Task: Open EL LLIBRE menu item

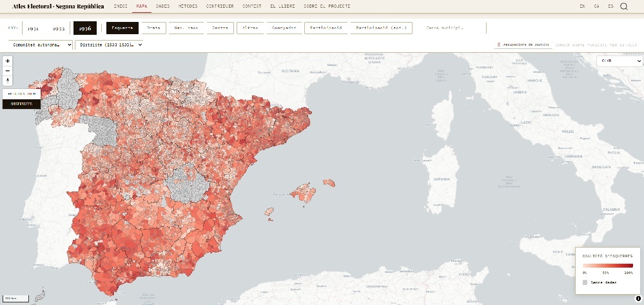Action: [x=282, y=6]
